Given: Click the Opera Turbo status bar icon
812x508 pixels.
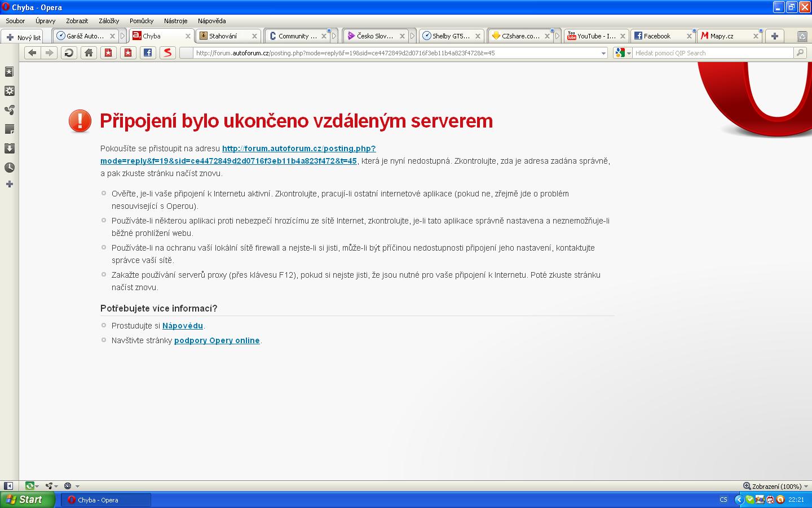Looking at the screenshot, I should [68, 486].
